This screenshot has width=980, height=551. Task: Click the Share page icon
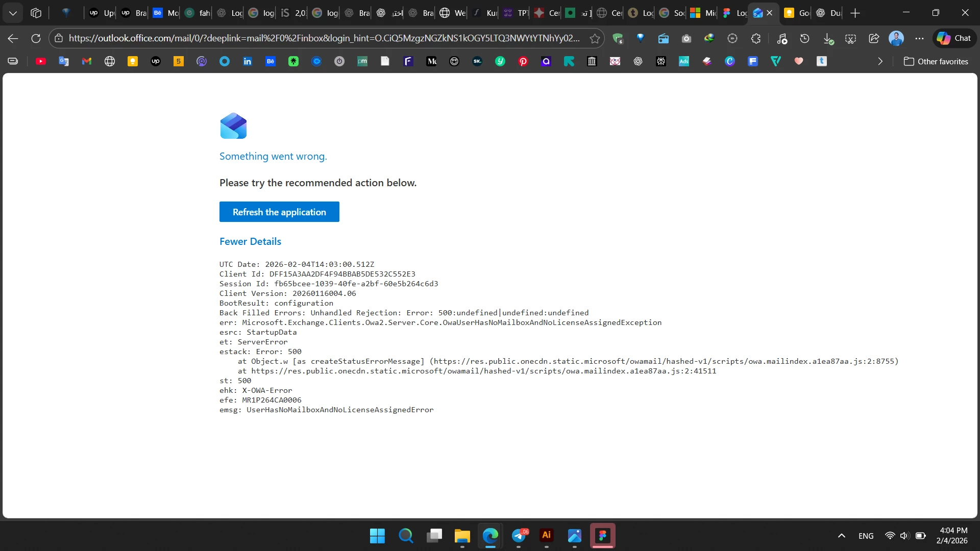pos(874,38)
